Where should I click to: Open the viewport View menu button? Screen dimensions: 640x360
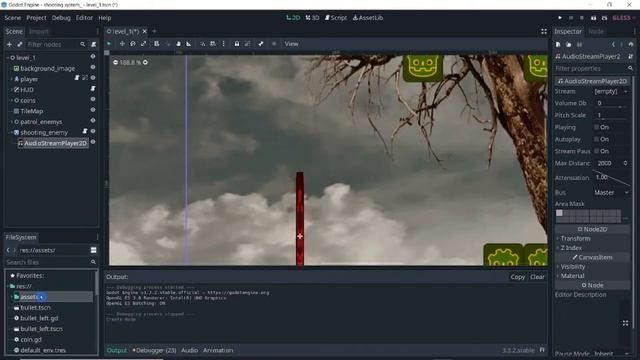click(291, 44)
